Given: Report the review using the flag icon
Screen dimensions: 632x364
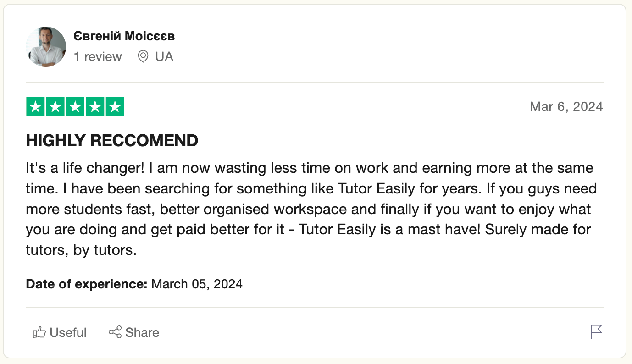Looking at the screenshot, I should pos(596,331).
